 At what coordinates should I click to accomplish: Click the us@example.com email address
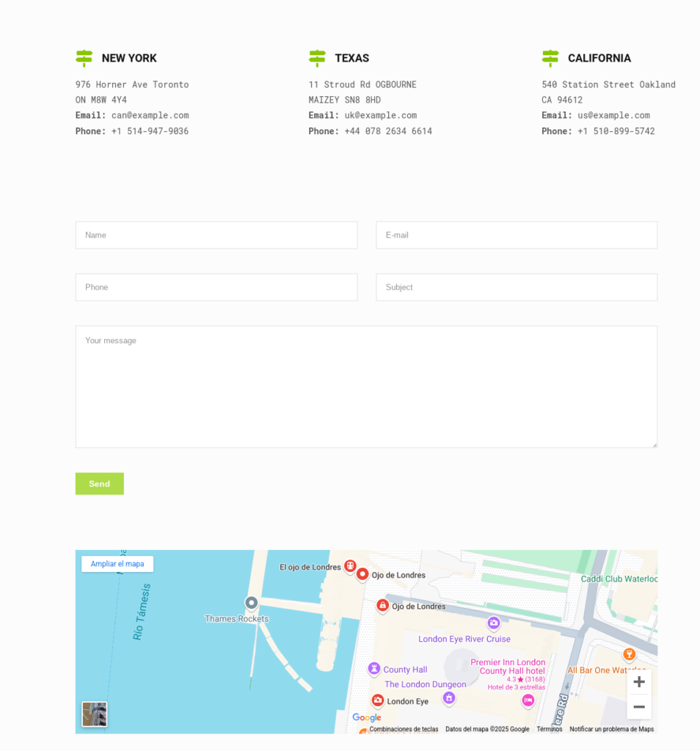(613, 115)
